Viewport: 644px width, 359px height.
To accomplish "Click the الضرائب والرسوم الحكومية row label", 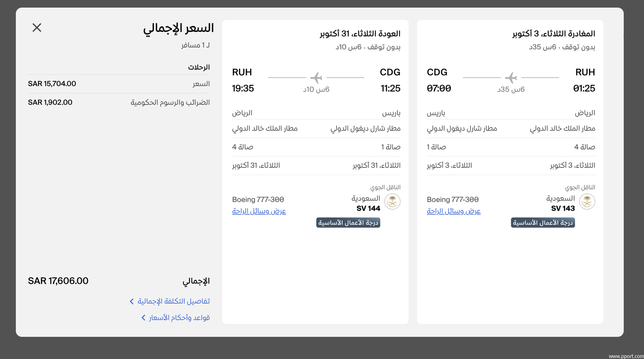I will click(x=170, y=103).
